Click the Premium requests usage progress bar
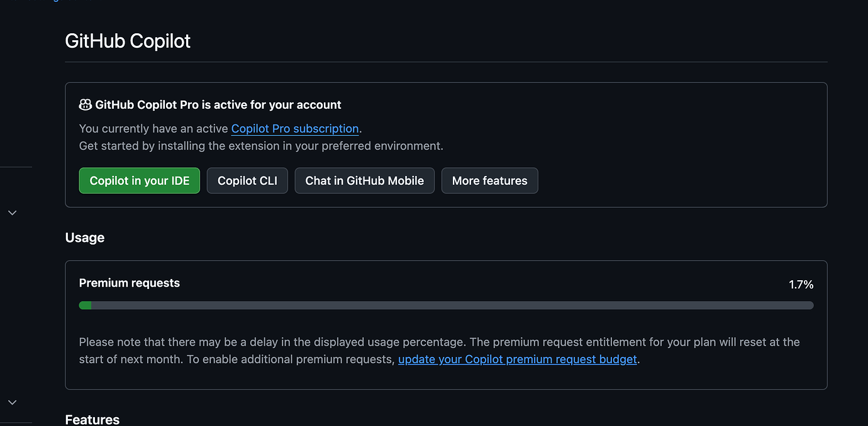The image size is (868, 426). click(x=446, y=305)
